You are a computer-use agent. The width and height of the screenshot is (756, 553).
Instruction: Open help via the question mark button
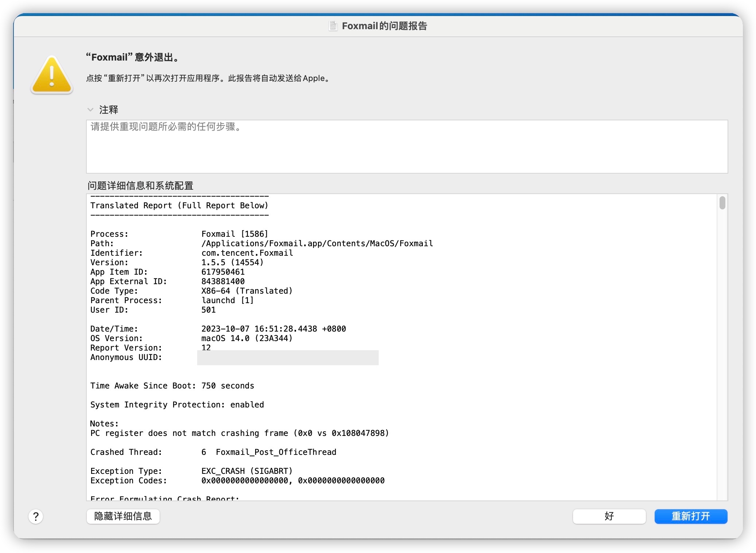(x=36, y=516)
